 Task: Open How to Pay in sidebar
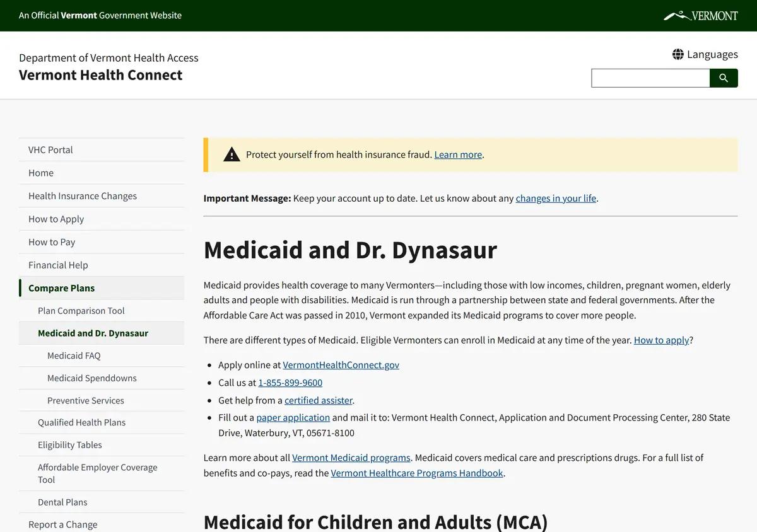click(102, 242)
